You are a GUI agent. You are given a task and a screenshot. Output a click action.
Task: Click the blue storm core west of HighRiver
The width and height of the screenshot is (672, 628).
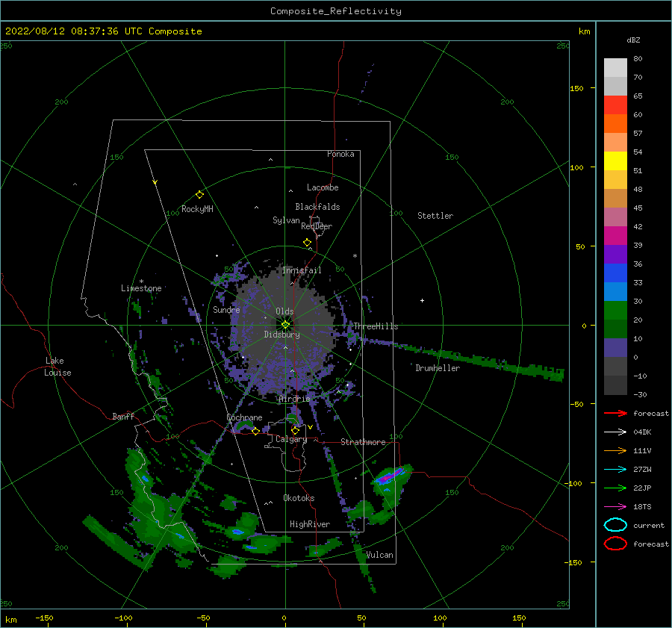(x=237, y=532)
